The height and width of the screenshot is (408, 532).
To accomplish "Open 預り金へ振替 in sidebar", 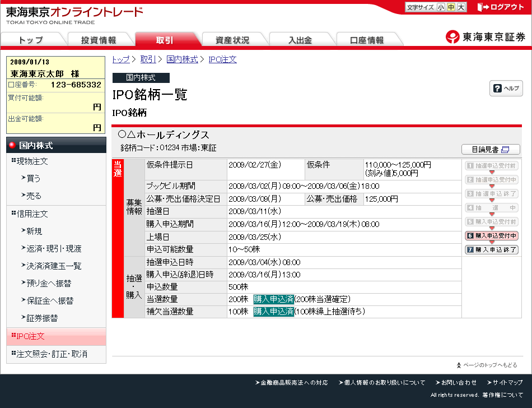I will (49, 283).
